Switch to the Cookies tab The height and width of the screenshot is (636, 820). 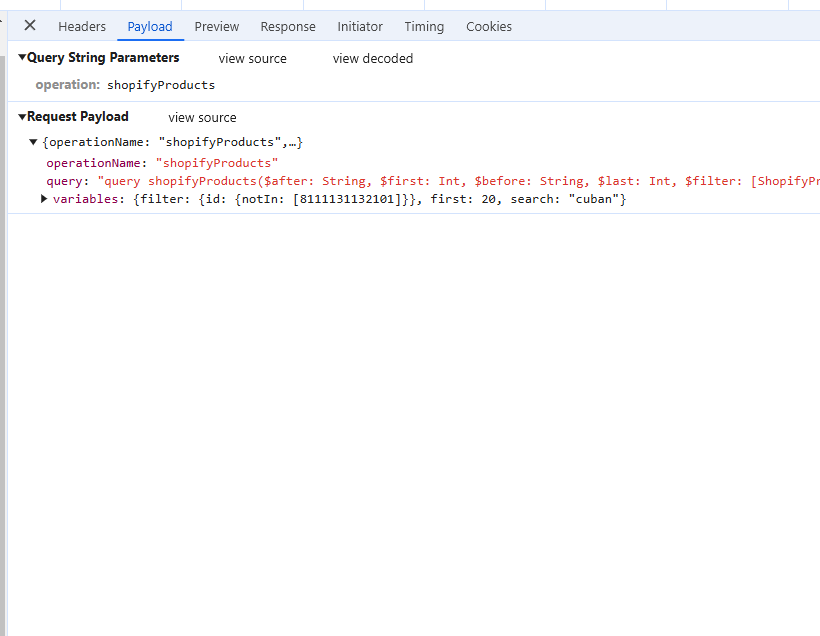point(488,26)
